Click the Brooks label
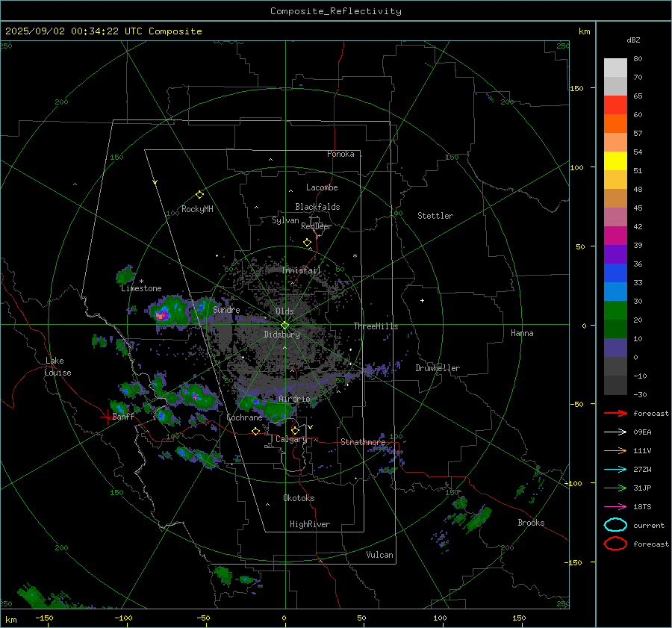 tap(531, 523)
